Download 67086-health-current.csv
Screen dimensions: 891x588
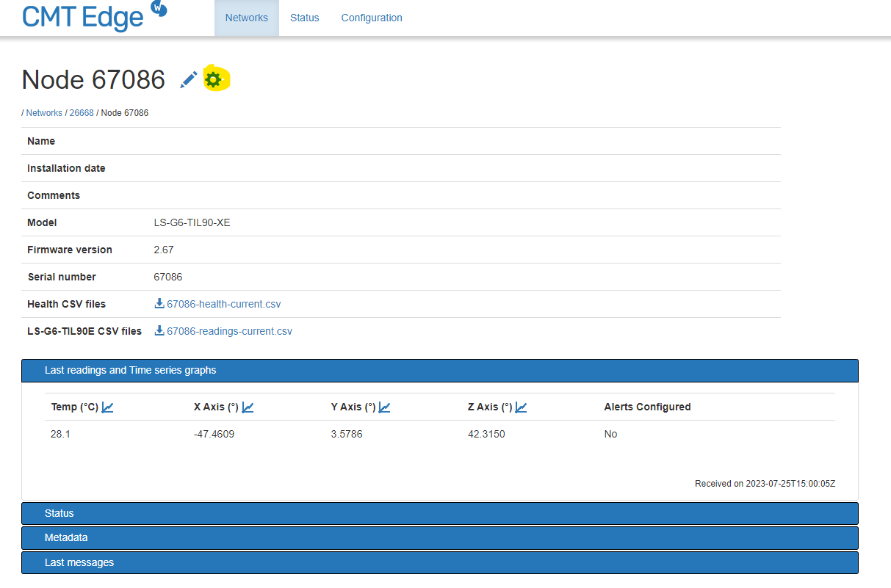223,303
